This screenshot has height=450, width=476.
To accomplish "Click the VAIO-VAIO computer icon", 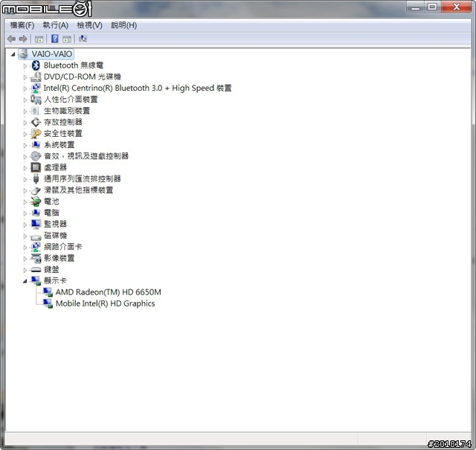I will [x=24, y=54].
